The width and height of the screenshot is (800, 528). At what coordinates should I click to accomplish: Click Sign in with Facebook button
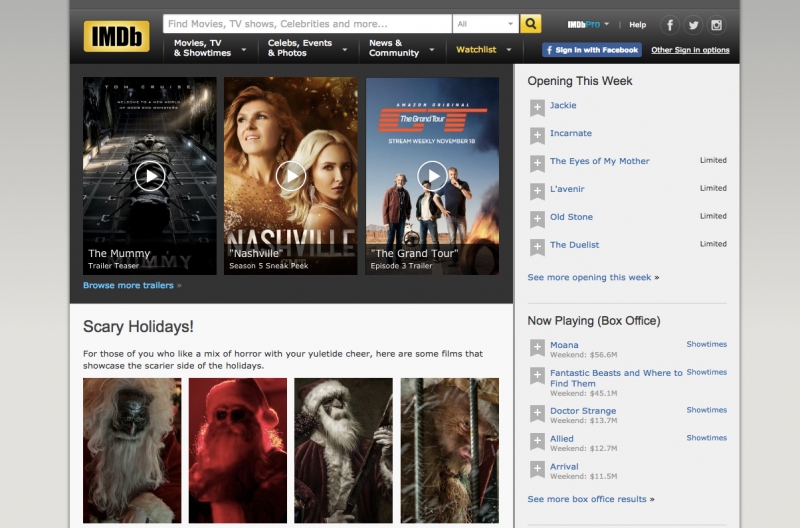pyautogui.click(x=591, y=49)
